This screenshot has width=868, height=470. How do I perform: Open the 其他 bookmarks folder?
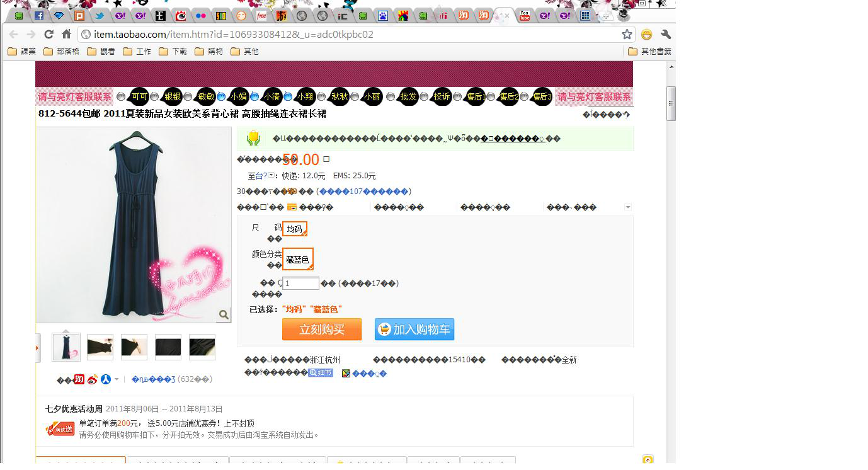(x=245, y=51)
